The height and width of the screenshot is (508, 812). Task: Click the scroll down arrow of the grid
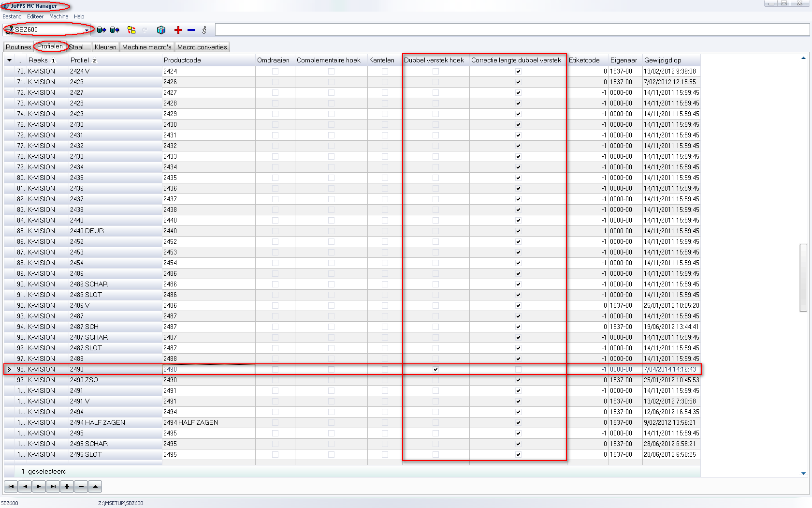click(803, 473)
